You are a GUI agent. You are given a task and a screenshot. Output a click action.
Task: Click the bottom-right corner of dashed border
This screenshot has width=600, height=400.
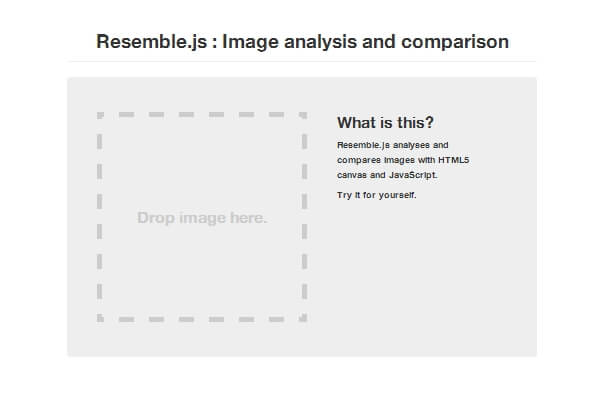(x=304, y=318)
